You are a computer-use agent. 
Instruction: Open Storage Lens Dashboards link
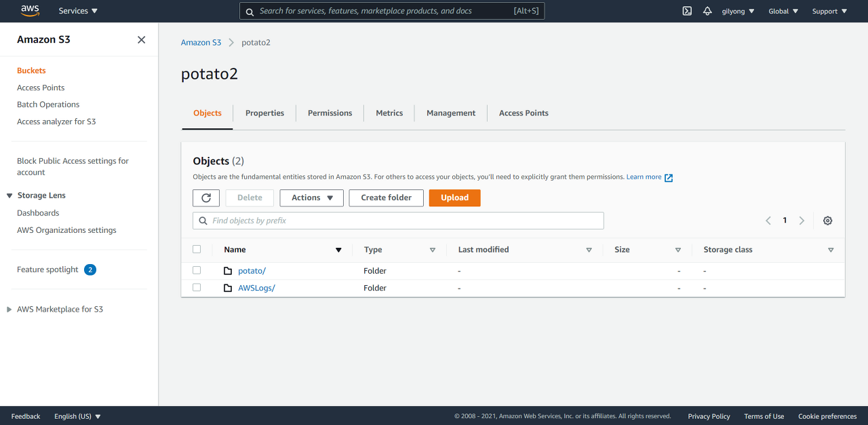click(38, 213)
